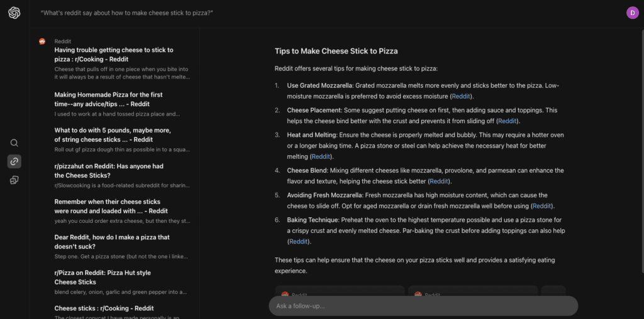Viewport: 644px width, 319px height.
Task: Open the search icon in sidebar
Action: [14, 143]
